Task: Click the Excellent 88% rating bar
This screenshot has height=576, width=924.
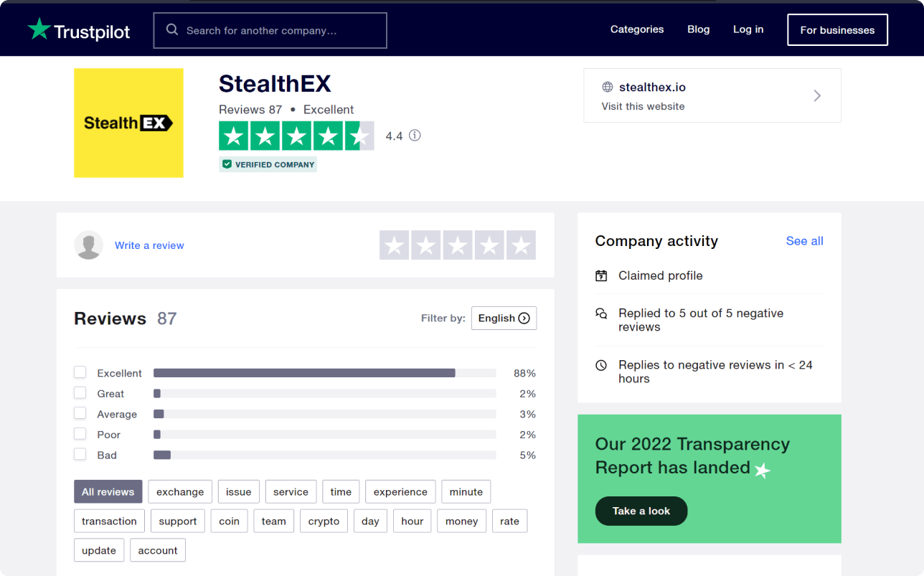Action: coord(325,373)
